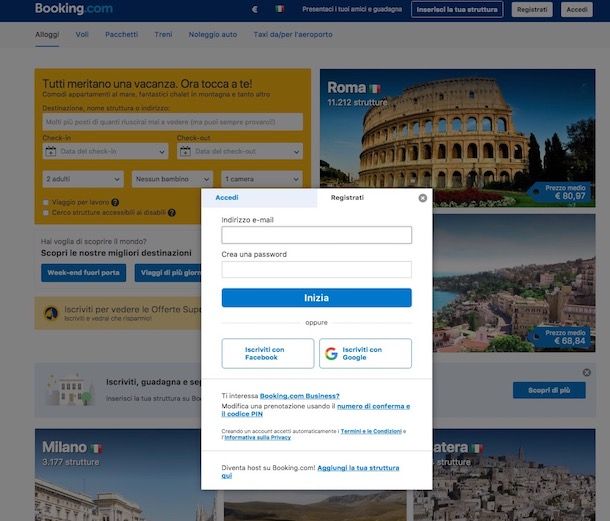Click the Iscriviti per vedere le Offerte banner
This screenshot has height=521, width=610.
pyautogui.click(x=117, y=313)
